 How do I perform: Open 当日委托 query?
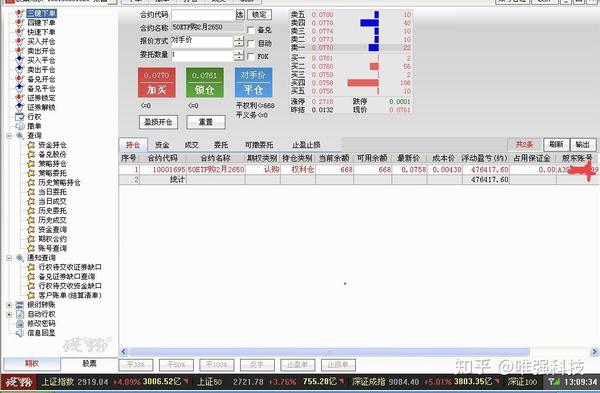click(52, 192)
